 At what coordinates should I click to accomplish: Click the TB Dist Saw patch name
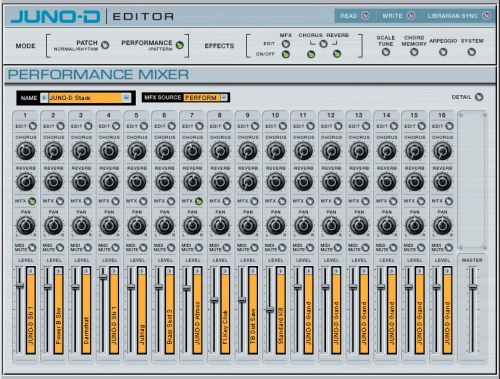(x=253, y=326)
